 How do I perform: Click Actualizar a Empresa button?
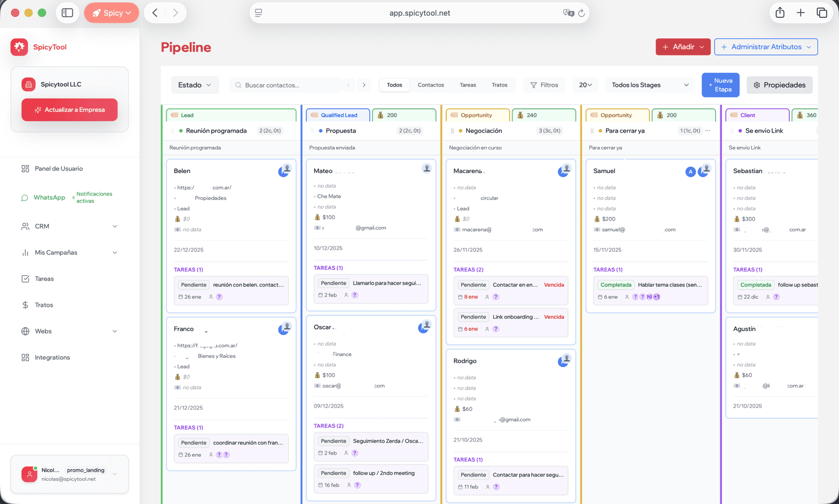tap(69, 110)
